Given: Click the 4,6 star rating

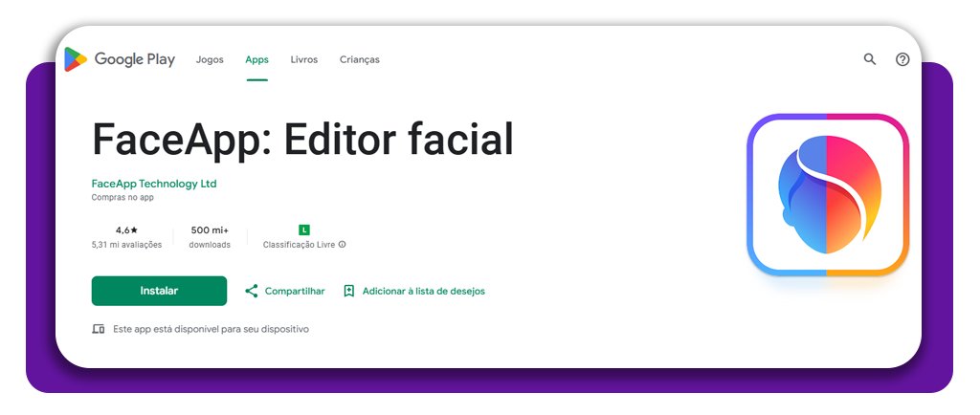Looking at the screenshot, I should tap(127, 230).
